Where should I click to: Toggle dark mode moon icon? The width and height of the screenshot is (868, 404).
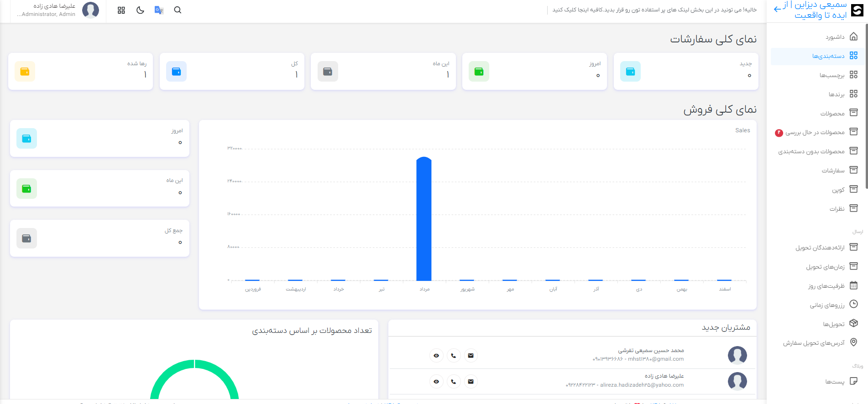point(140,10)
